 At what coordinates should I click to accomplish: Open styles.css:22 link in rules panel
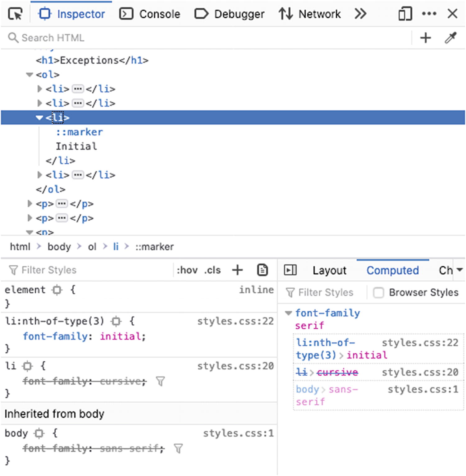[x=235, y=321]
